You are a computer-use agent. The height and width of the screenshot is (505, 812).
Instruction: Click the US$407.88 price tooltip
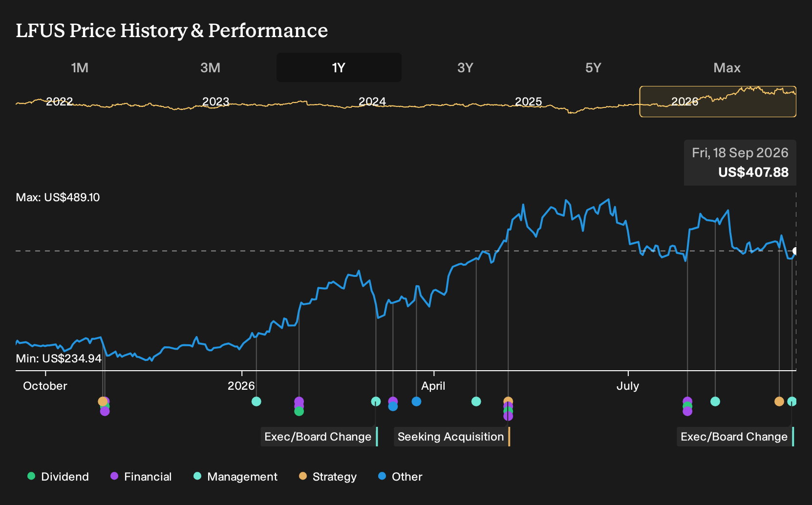740,163
